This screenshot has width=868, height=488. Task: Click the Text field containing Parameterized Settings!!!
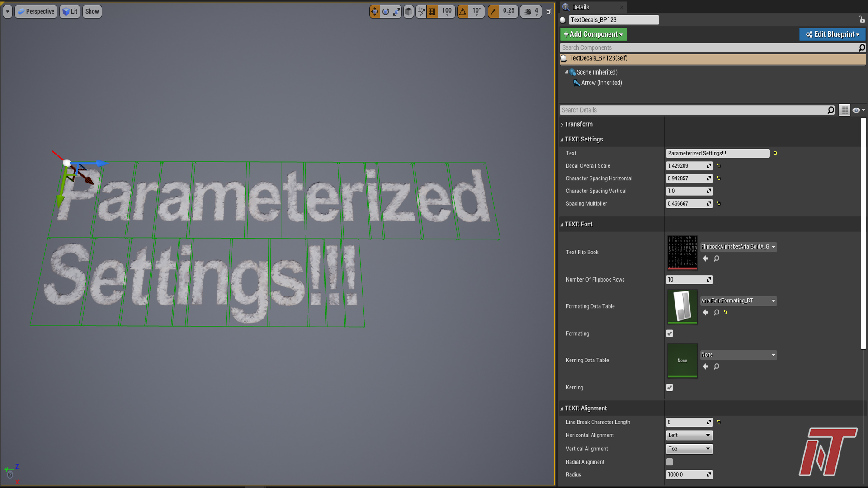pyautogui.click(x=717, y=153)
